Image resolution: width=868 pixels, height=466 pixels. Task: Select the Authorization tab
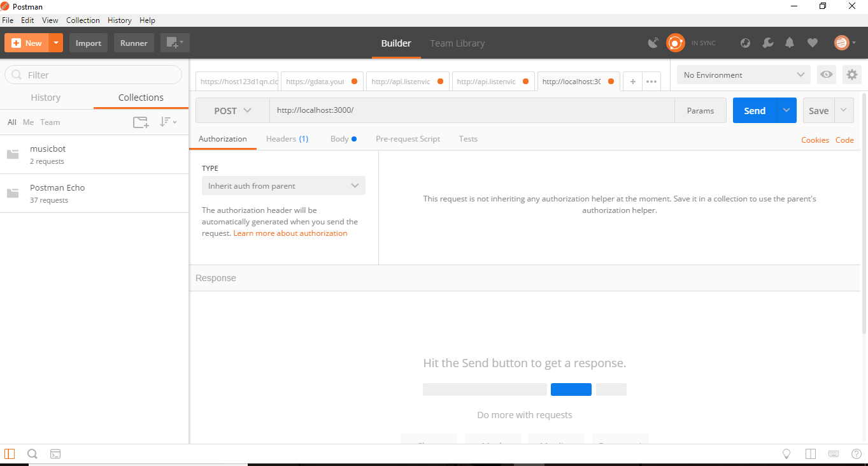click(x=223, y=139)
